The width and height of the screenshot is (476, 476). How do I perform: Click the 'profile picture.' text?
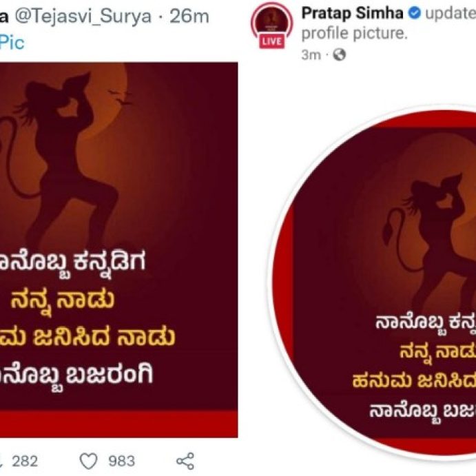coord(354,33)
